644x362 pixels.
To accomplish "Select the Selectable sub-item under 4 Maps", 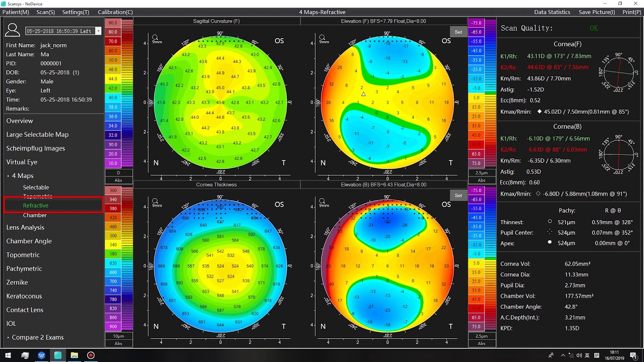I will 36,187.
